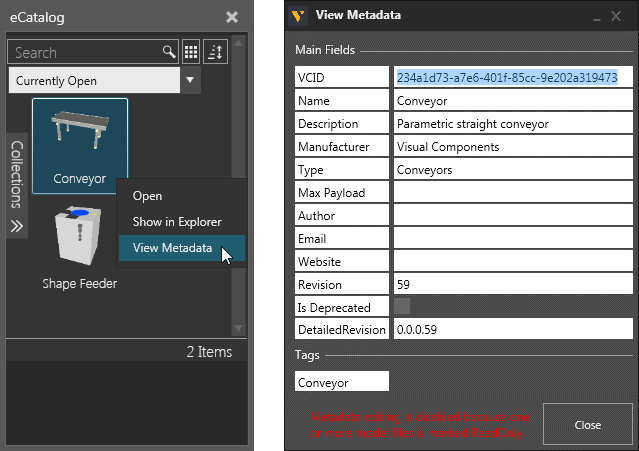This screenshot has height=451, width=639.
Task: Select the Conveyor component thumbnail
Action: (80, 136)
